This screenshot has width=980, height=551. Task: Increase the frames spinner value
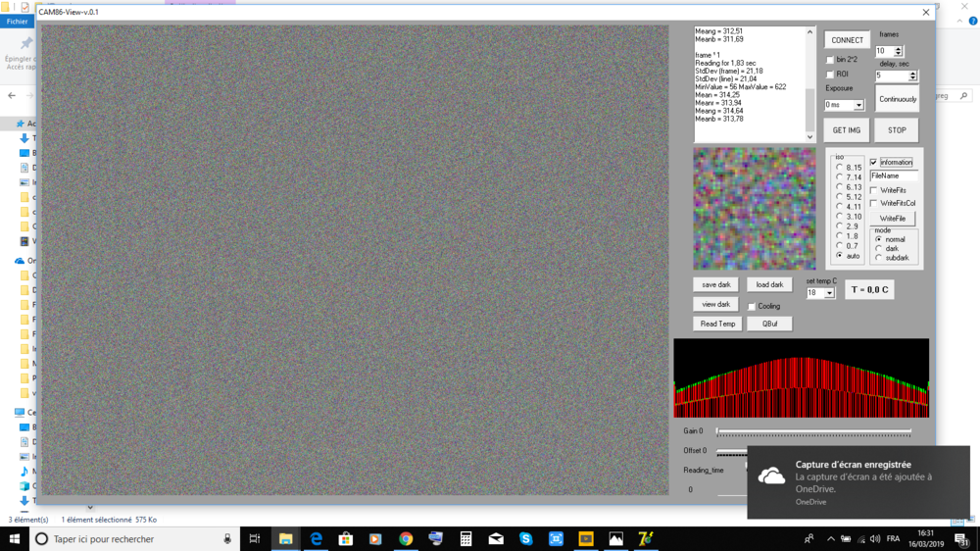pos(898,49)
